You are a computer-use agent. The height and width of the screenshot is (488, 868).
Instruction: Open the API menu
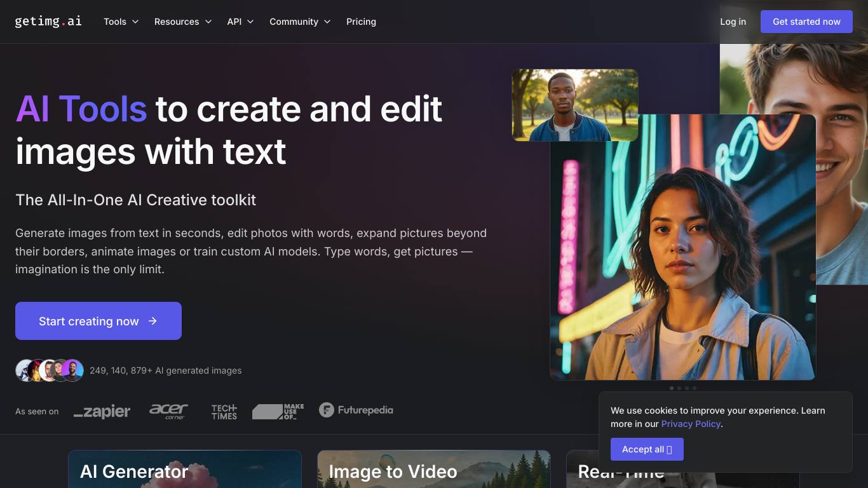click(240, 22)
